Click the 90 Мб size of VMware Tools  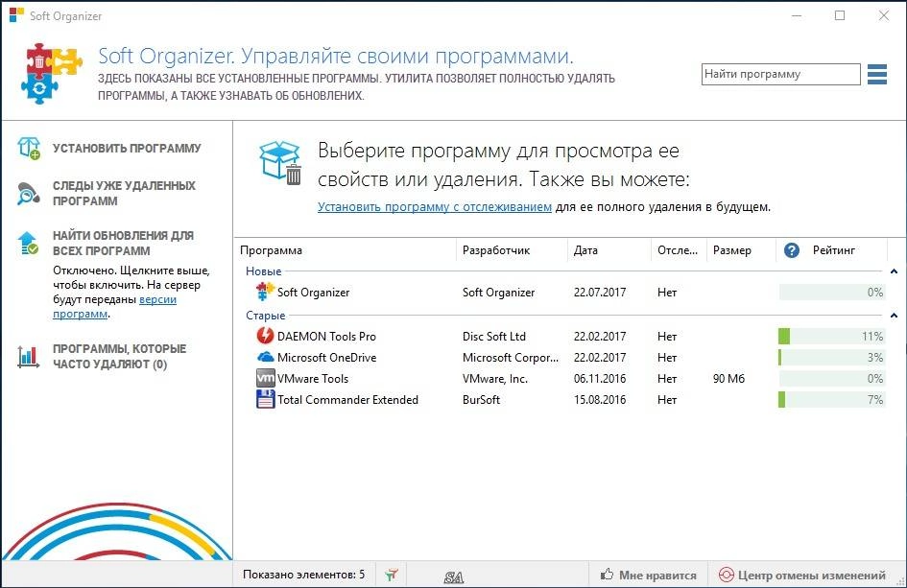pyautogui.click(x=728, y=379)
